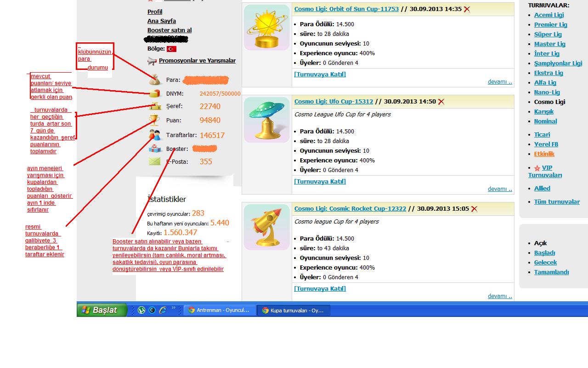588x368 pixels.
Task: Expand devamı for Cosmic Rocket Cup
Action: (x=499, y=296)
